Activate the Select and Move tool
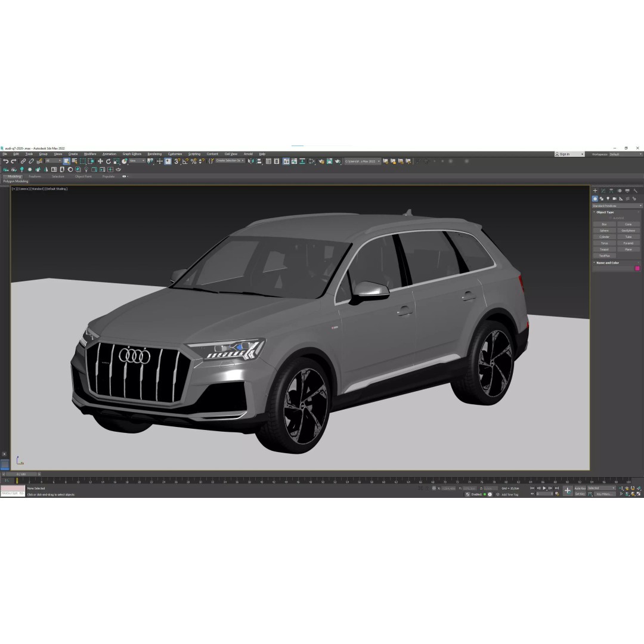Image resolution: width=644 pixels, height=644 pixels. 100,162
